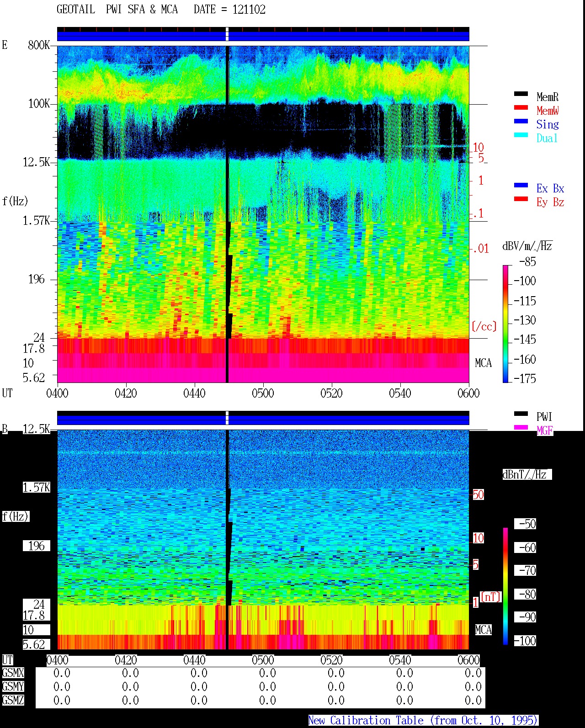Click the Ey Bz legend text
Image resolution: width=585 pixels, height=728 pixels.
point(550,202)
